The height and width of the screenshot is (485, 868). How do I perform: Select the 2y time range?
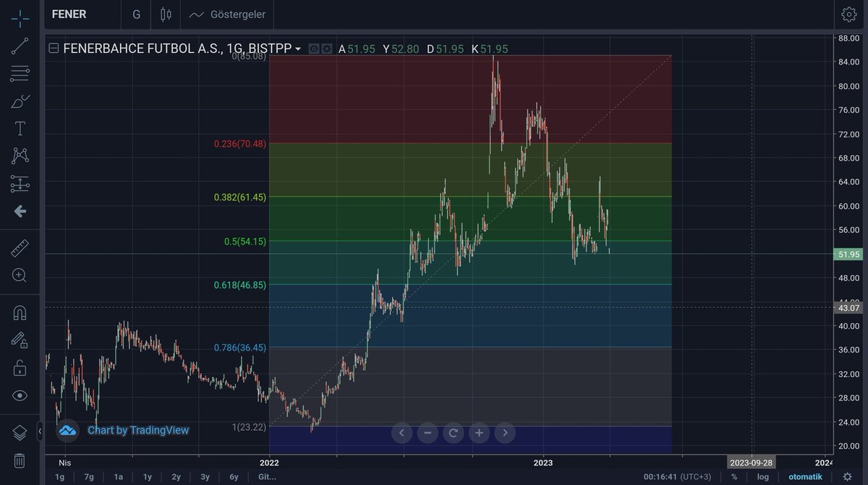pos(176,477)
